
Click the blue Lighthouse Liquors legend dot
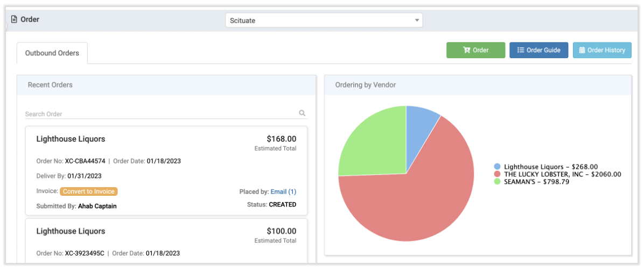[x=497, y=167]
